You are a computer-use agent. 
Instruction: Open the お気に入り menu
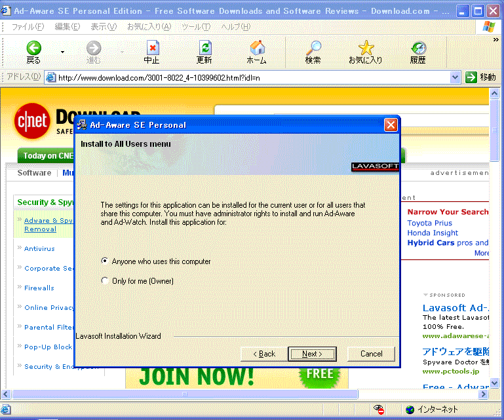(x=149, y=27)
